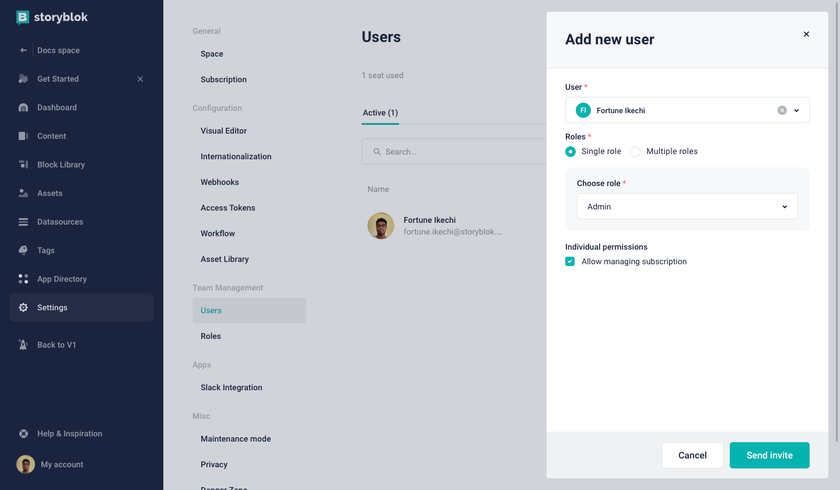Clear the selected user Fortune Ikechi
The image size is (840, 490).
pyautogui.click(x=782, y=110)
